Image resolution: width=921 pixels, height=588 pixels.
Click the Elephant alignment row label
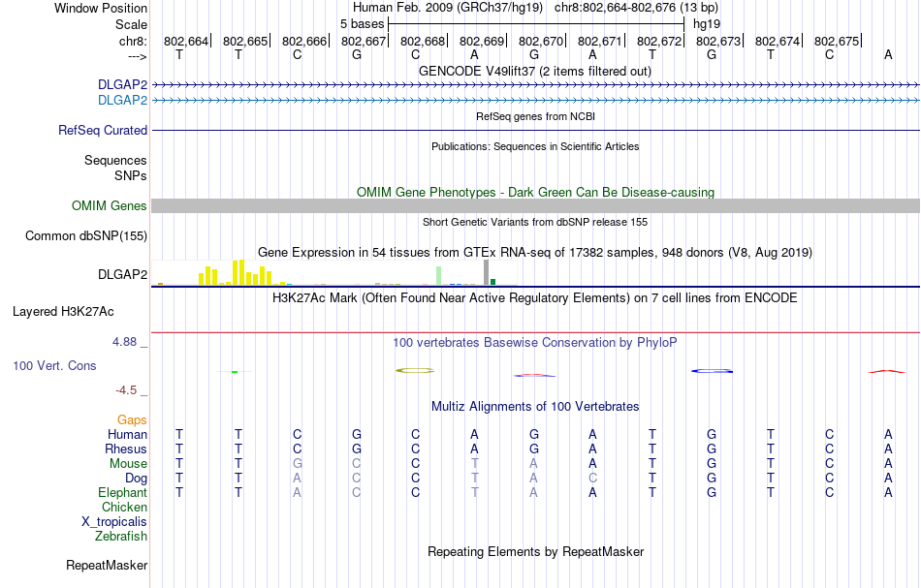tap(122, 492)
